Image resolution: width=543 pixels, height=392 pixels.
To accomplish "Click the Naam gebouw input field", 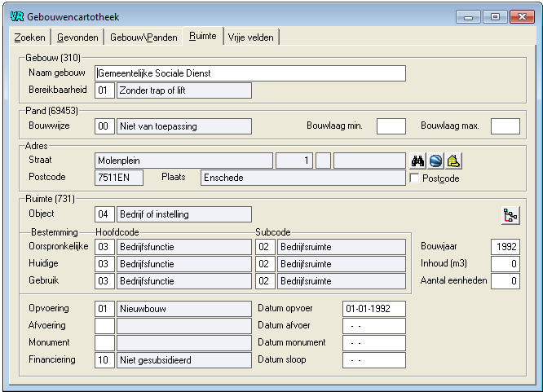I will pos(250,73).
